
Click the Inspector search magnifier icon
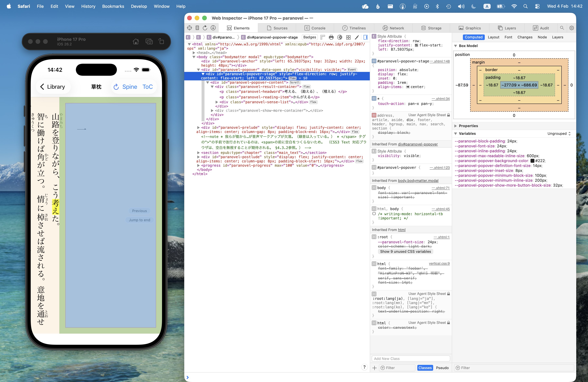coord(562,28)
